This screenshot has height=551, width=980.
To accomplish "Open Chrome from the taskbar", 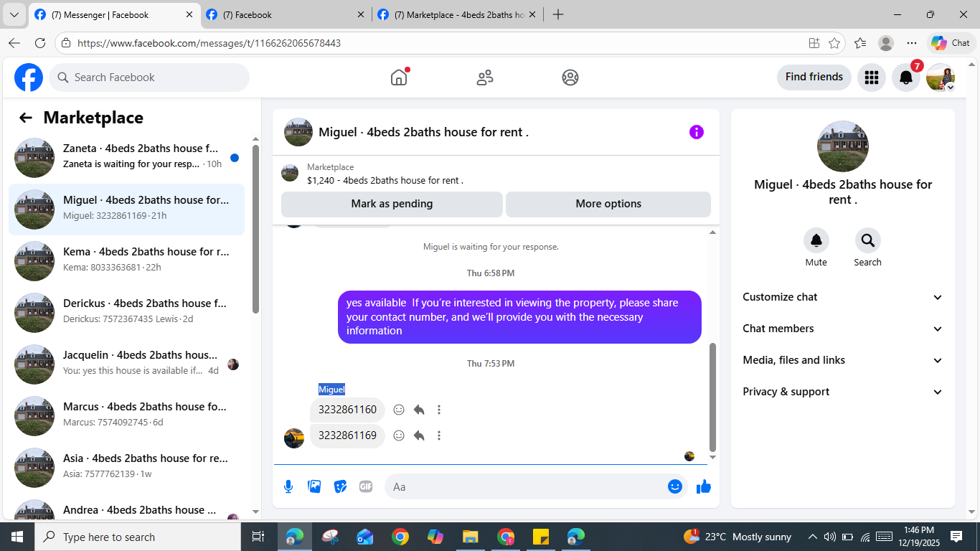I will coord(400,537).
